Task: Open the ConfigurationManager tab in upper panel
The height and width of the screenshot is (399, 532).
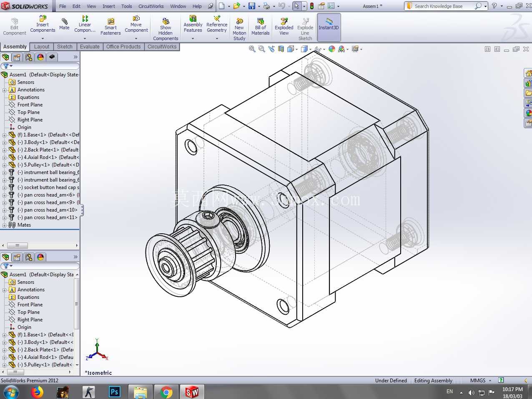Action: pyautogui.click(x=29, y=57)
